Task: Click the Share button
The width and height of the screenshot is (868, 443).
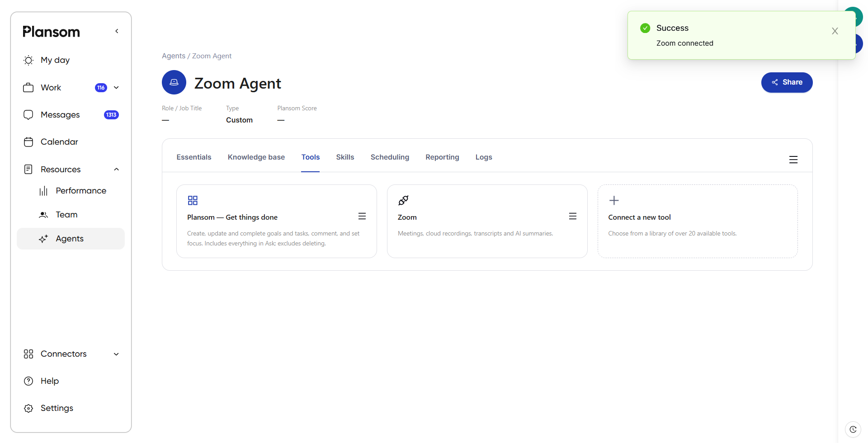Action: pyautogui.click(x=787, y=82)
